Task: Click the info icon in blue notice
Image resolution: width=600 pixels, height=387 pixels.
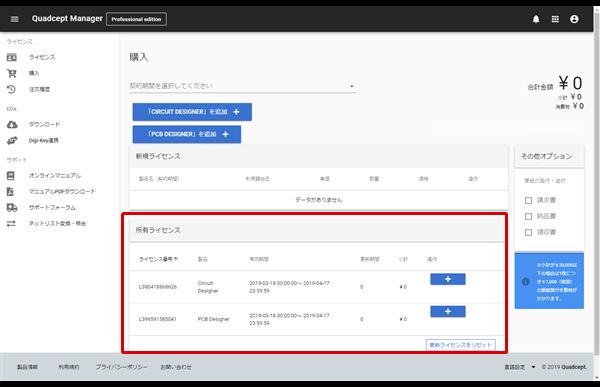Action: pos(526,282)
